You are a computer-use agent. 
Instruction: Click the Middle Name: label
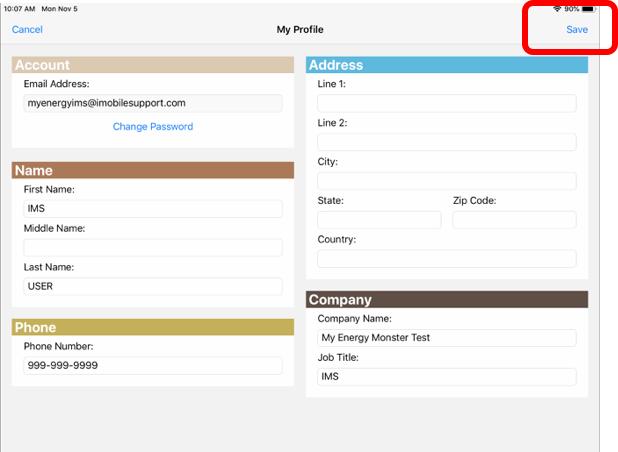[54, 229]
